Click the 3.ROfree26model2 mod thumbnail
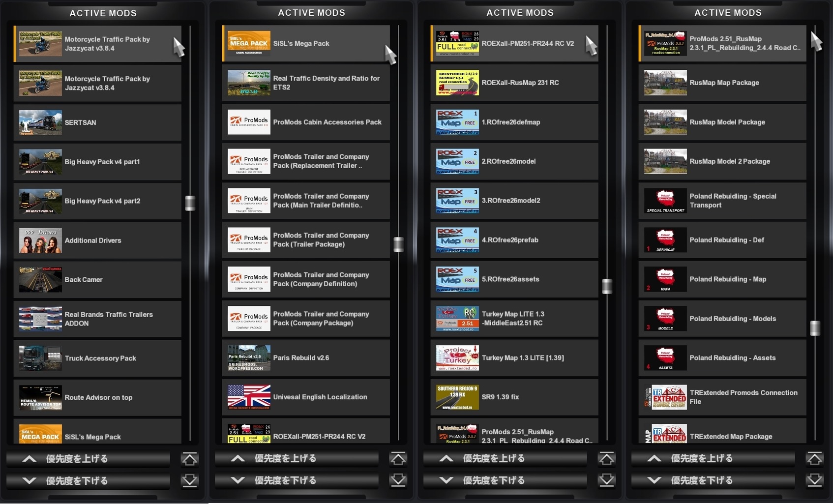 click(x=457, y=201)
